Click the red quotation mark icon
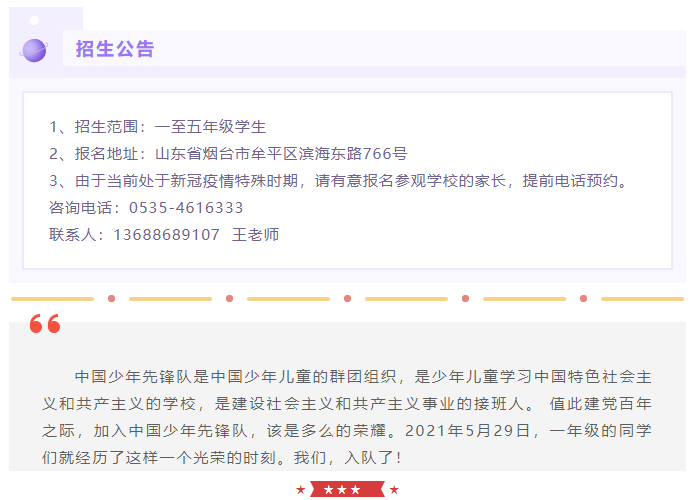The image size is (692, 500). 45,323
